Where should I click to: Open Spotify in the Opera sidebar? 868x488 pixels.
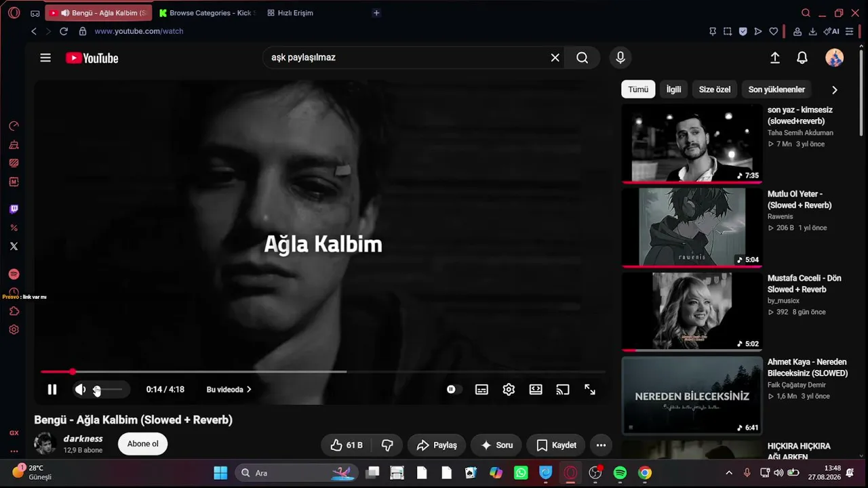(14, 274)
